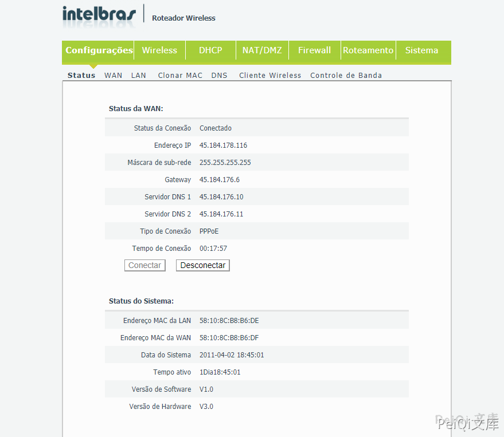Open the DHCP tab
This screenshot has width=504, height=437.
tap(210, 50)
